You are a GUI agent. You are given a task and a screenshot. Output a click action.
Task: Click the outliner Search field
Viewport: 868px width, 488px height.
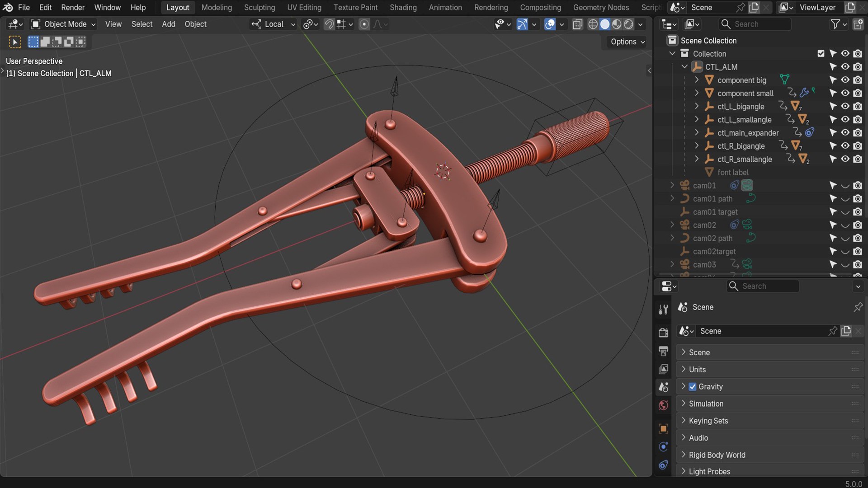click(755, 24)
